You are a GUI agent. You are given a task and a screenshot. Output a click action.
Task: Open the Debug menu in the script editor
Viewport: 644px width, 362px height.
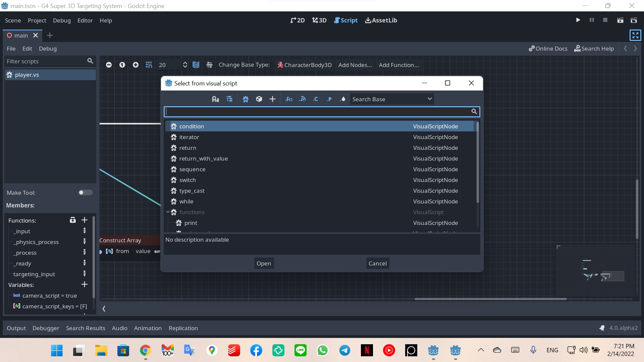click(48, 49)
